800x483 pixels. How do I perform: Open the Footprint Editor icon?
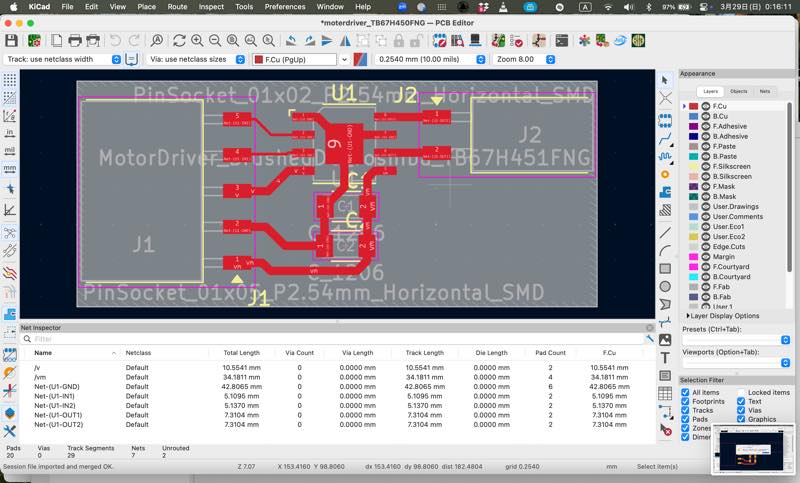pos(439,41)
